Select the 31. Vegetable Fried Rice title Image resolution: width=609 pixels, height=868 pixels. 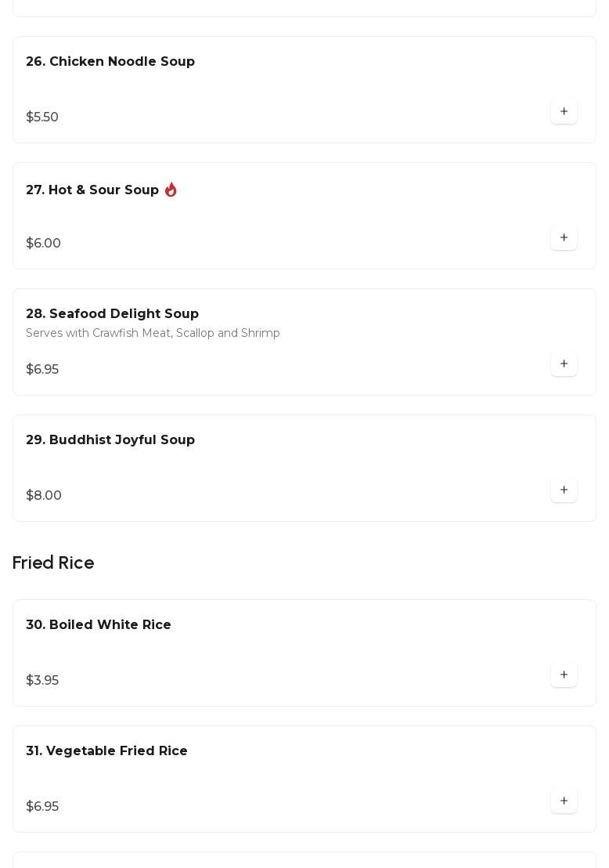pyautogui.click(x=106, y=751)
